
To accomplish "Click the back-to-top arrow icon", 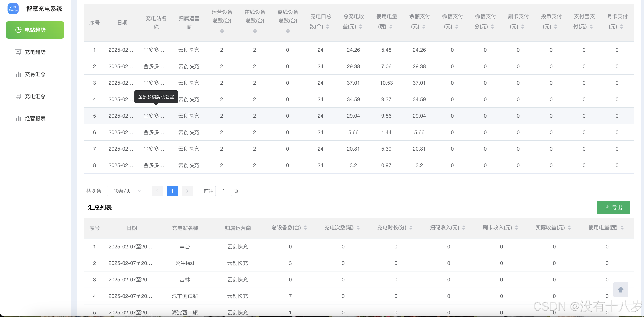I will click(x=620, y=289).
